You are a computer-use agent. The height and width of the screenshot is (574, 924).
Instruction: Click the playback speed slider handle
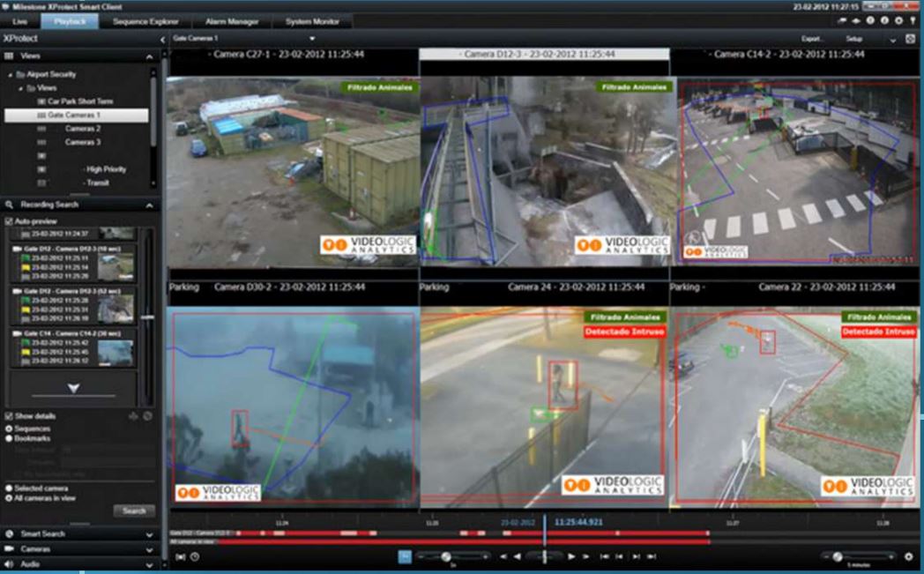pos(446,557)
